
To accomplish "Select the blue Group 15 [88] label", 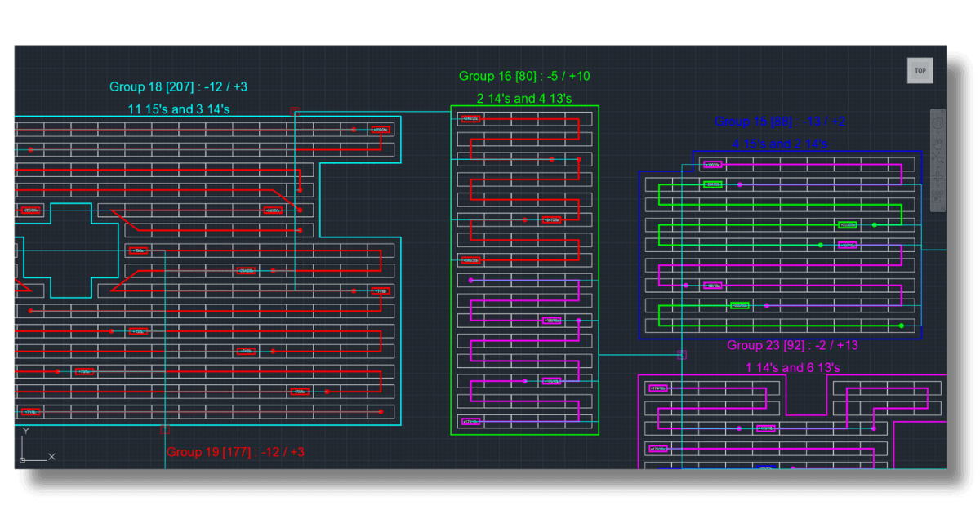I will tap(780, 121).
